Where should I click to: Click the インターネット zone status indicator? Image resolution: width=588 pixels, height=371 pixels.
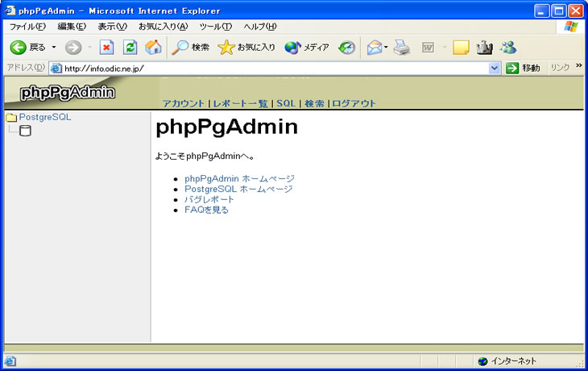tap(507, 361)
